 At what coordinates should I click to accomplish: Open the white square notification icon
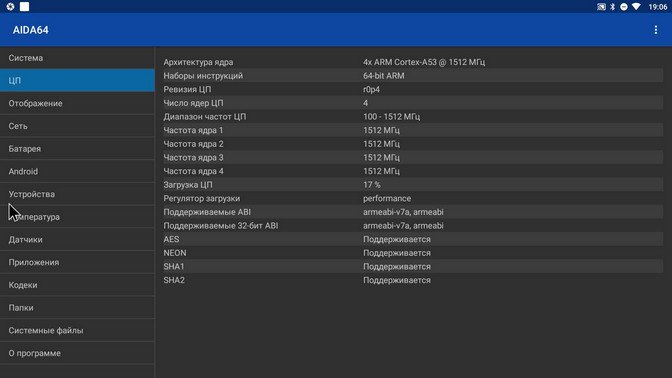pos(24,6)
